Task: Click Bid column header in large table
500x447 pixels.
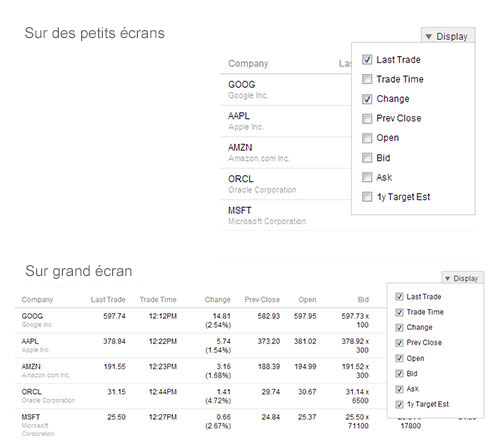Action: click(363, 299)
